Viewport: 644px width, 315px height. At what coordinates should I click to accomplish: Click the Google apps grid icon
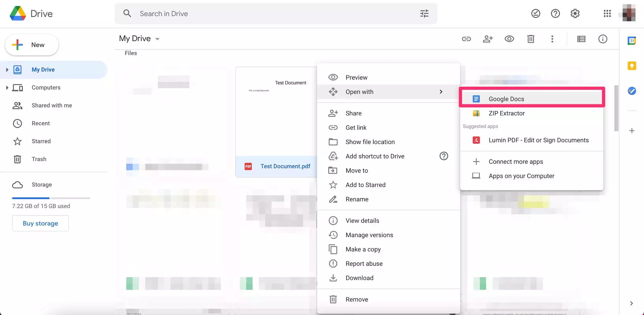[x=607, y=14]
